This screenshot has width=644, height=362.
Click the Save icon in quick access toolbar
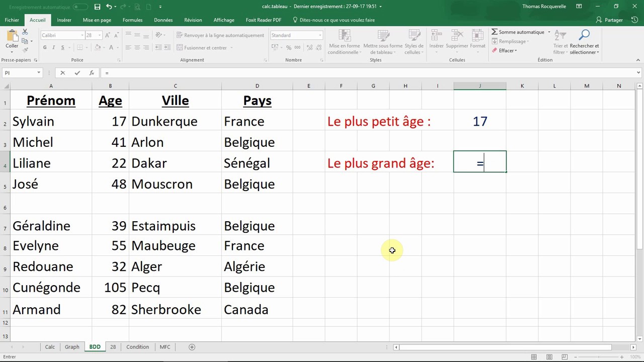click(x=97, y=7)
